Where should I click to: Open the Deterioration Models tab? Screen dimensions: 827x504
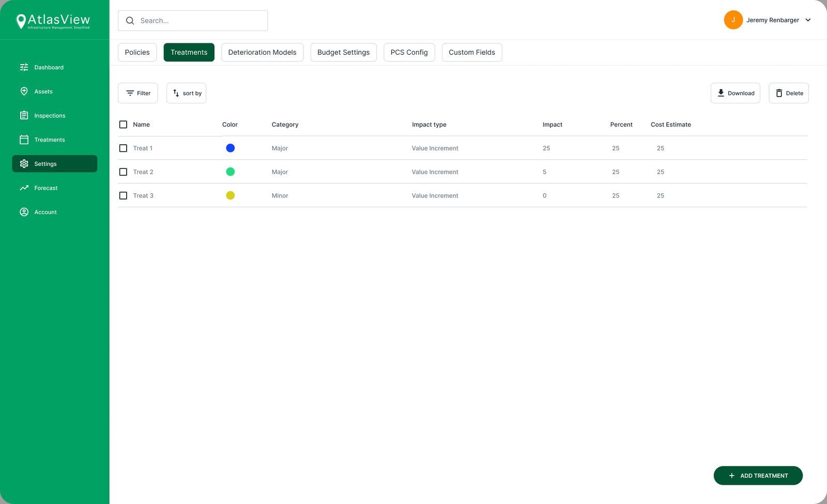pyautogui.click(x=262, y=52)
